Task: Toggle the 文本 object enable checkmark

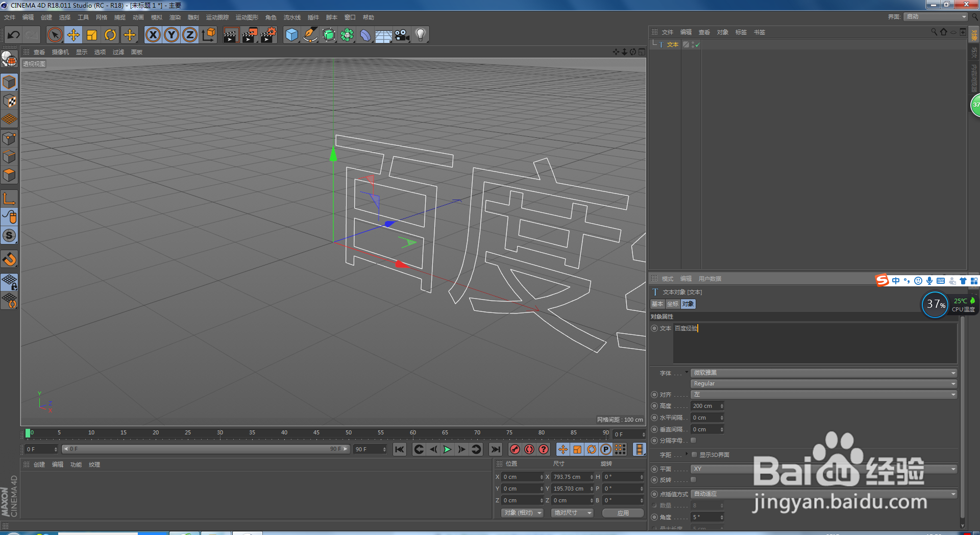Action: point(697,45)
